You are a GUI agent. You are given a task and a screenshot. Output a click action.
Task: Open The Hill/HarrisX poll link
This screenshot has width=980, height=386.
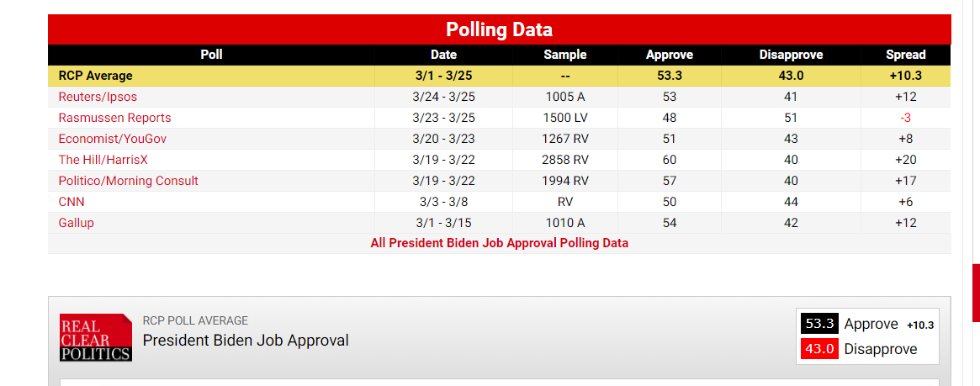[x=103, y=160]
